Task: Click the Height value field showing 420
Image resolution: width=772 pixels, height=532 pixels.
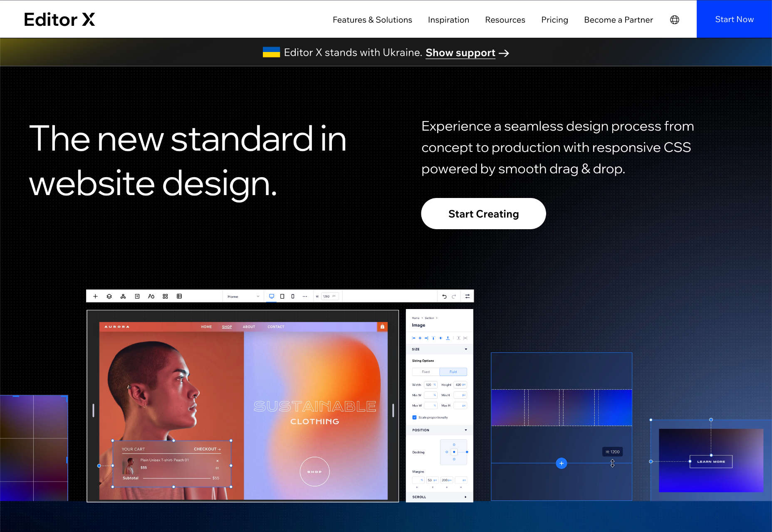Action: click(460, 385)
